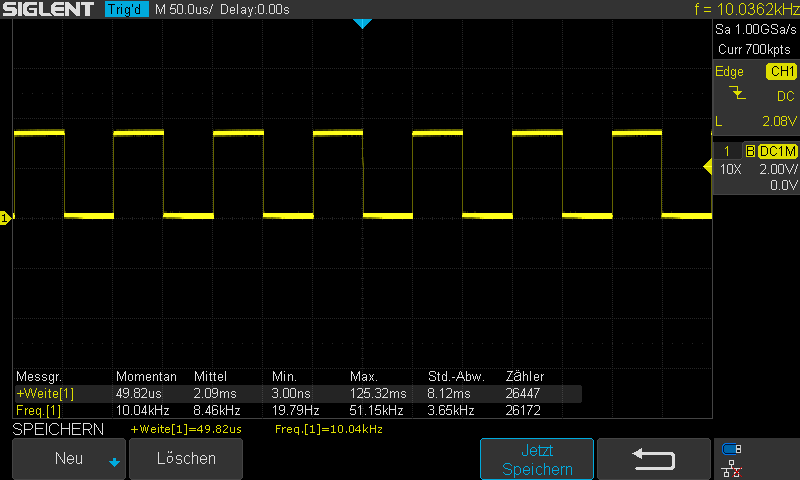Click the channel 1 ground level marker

tap(5, 218)
